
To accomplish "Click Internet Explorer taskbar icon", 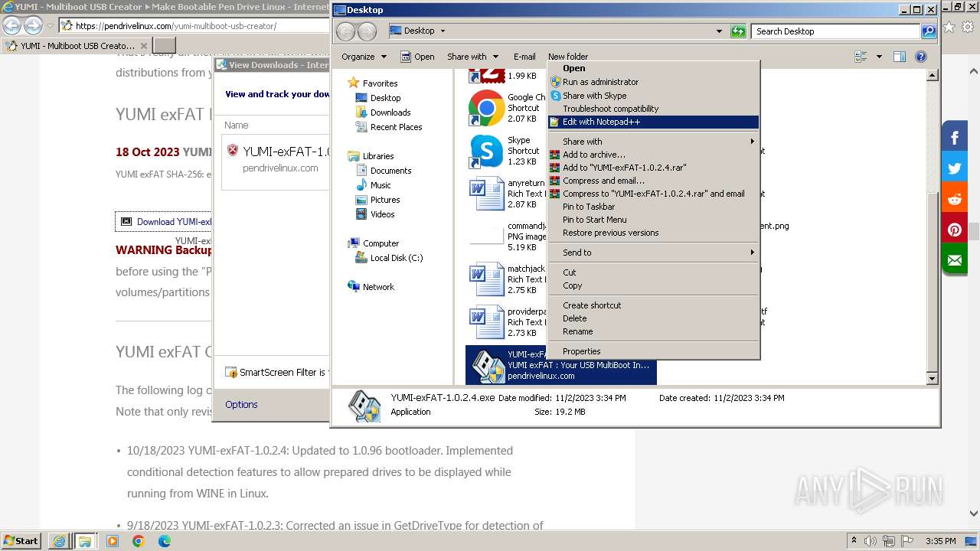I will tap(59, 541).
